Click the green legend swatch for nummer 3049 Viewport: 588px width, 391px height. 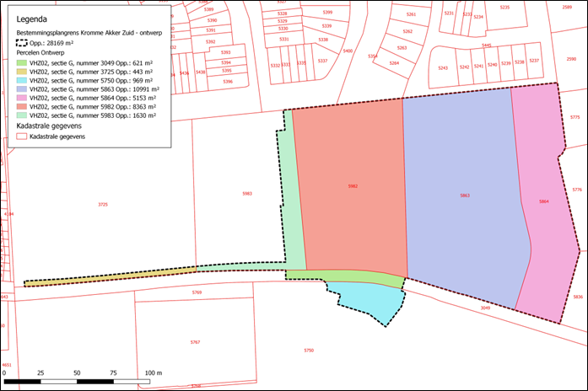click(x=22, y=62)
